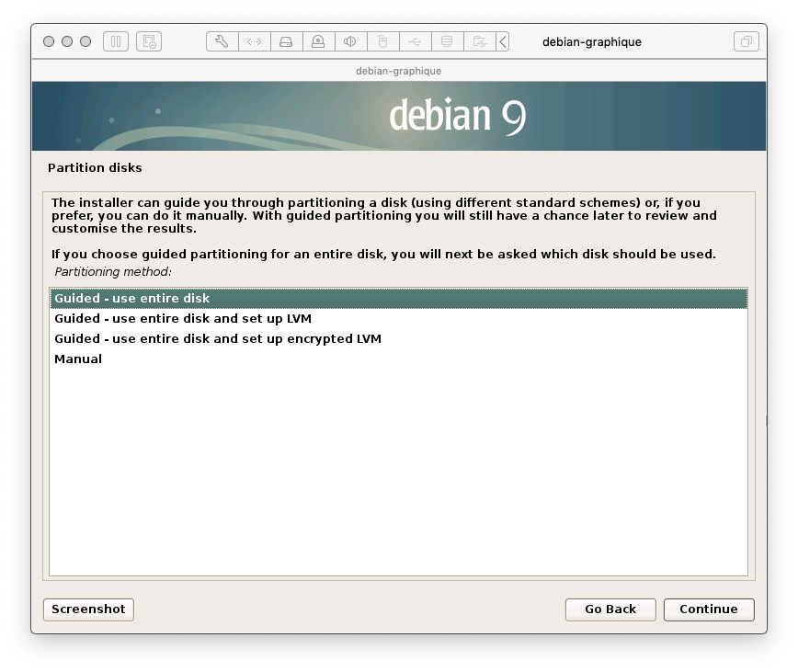The width and height of the screenshot is (798, 672).
Task: Pause the virtual machine
Action: (116, 41)
